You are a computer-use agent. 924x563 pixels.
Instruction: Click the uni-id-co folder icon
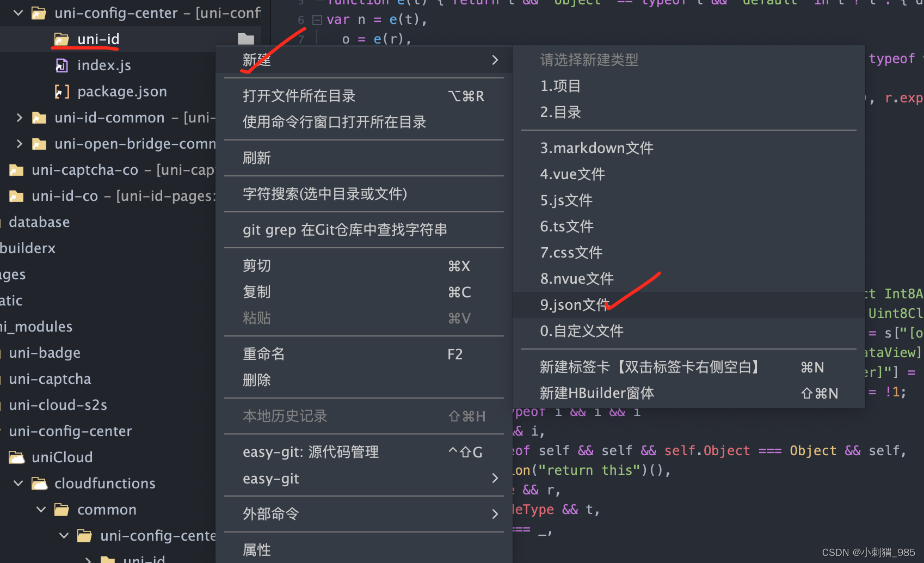pos(16,196)
